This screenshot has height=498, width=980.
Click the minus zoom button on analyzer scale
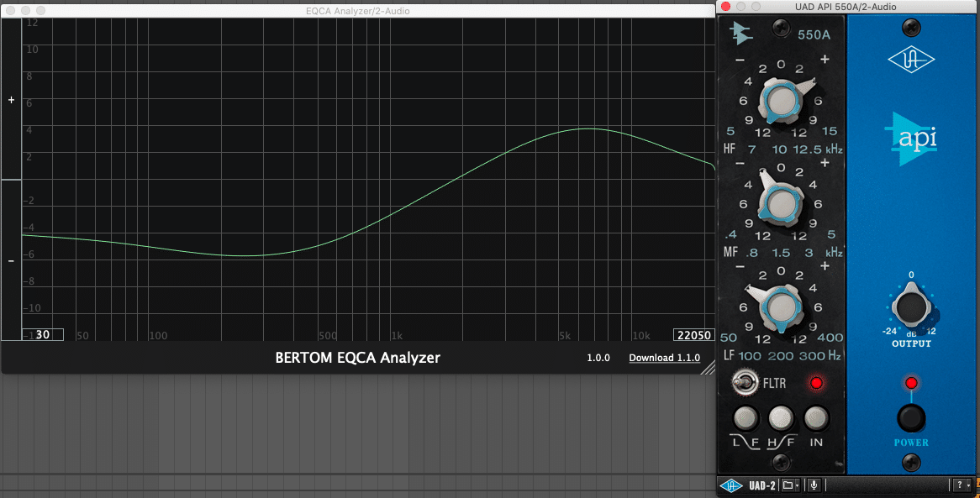point(11,260)
